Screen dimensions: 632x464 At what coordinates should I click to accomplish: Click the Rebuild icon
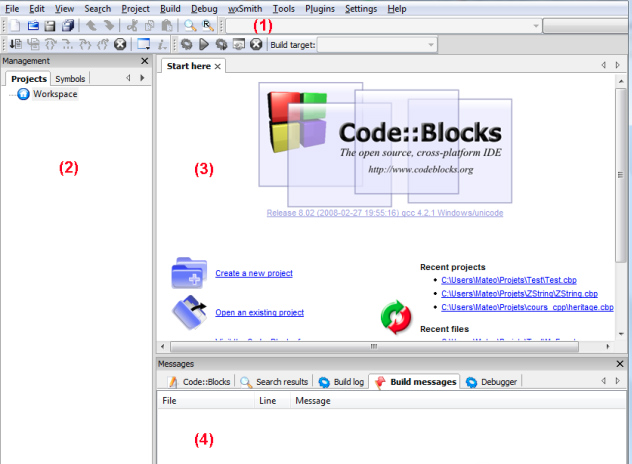tap(239, 44)
